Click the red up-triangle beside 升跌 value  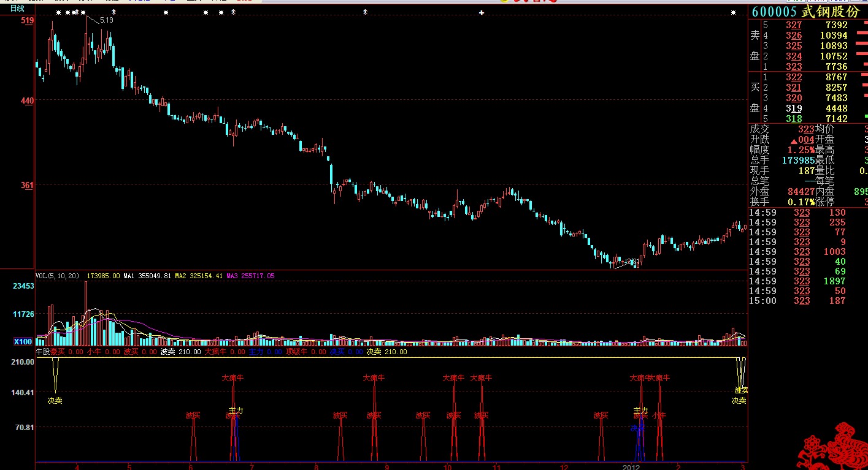[x=794, y=140]
